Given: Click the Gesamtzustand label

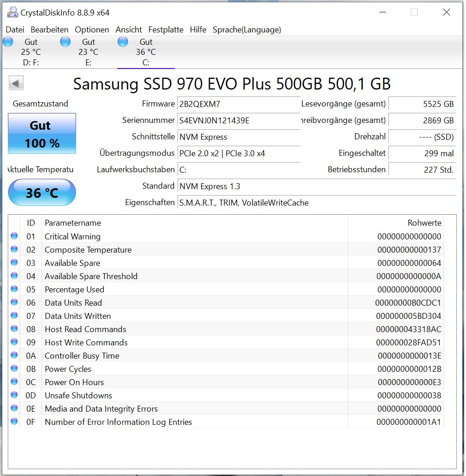Looking at the screenshot, I should [40, 104].
